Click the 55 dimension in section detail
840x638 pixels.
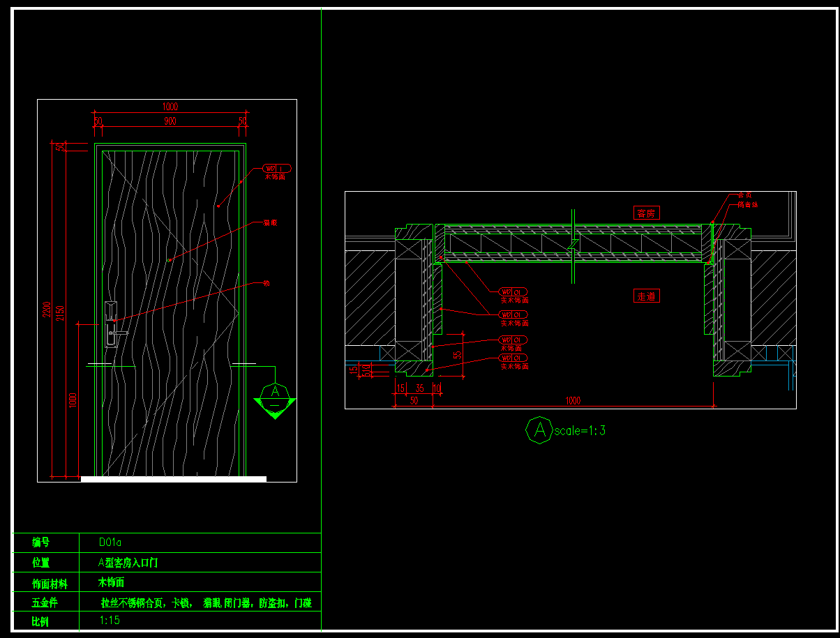point(457,356)
